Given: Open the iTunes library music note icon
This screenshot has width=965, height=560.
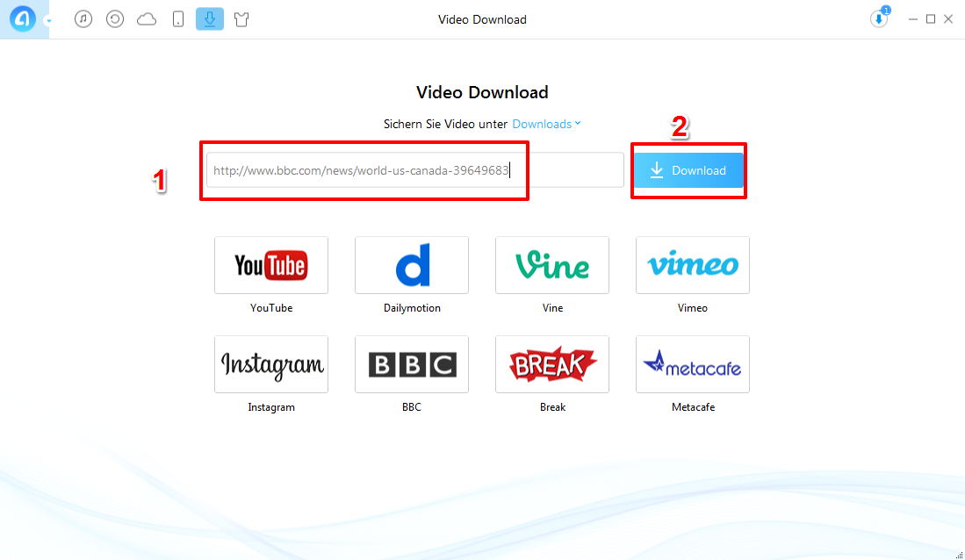Looking at the screenshot, I should click(83, 19).
